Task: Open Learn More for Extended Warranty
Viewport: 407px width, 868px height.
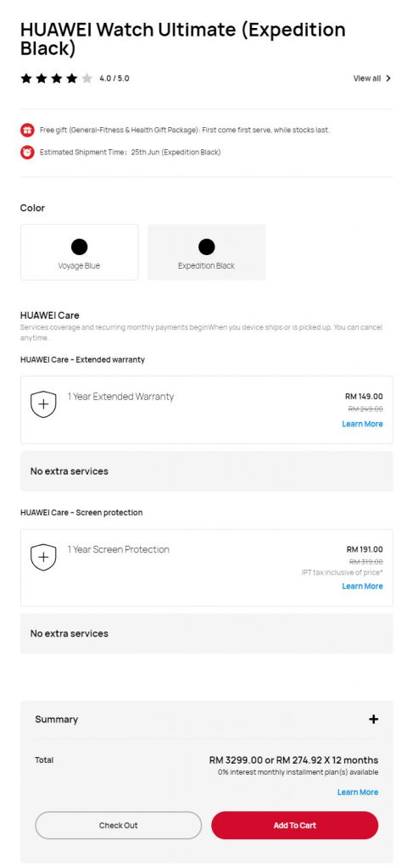Action: click(x=362, y=424)
